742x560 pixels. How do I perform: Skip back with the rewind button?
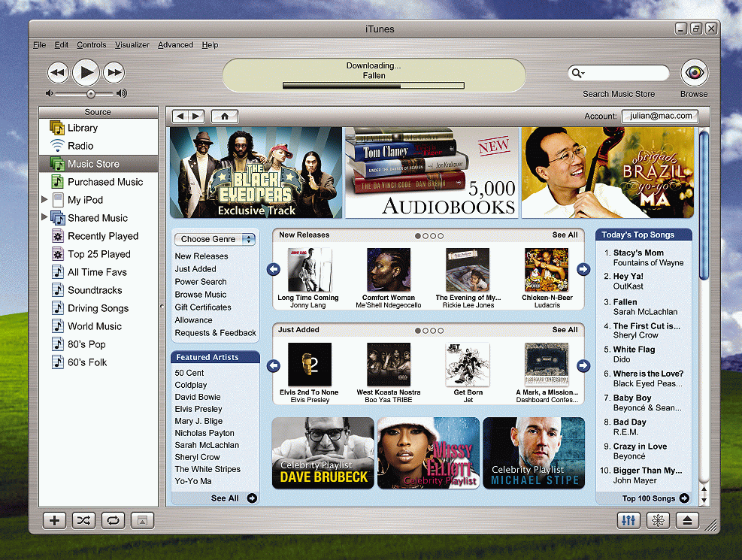click(58, 73)
